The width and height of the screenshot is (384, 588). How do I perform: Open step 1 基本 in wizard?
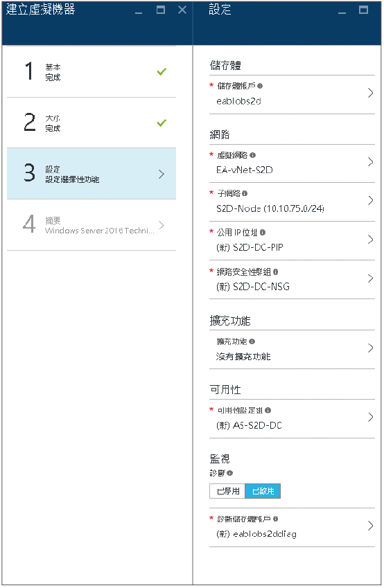91,71
